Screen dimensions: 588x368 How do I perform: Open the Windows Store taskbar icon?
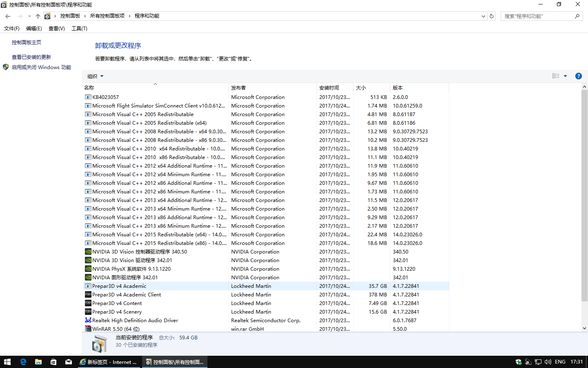(53, 362)
